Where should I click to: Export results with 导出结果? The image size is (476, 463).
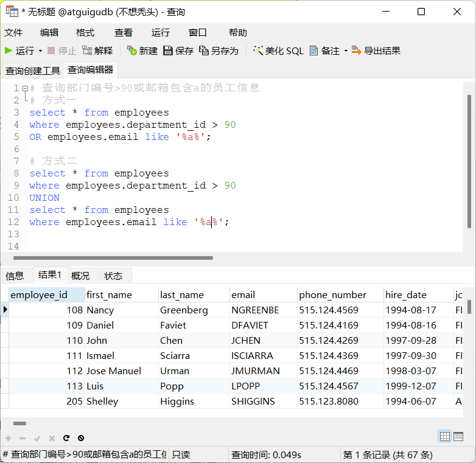[376, 50]
